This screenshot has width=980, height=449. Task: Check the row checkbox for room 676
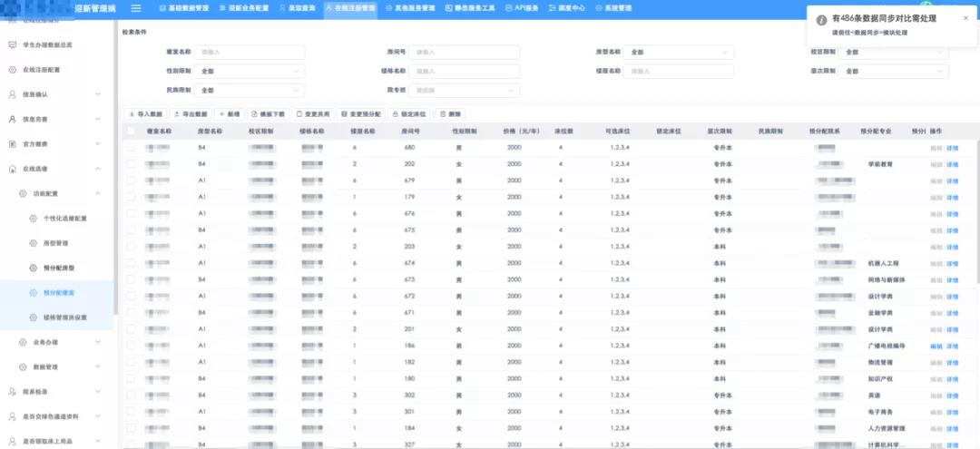pos(131,213)
